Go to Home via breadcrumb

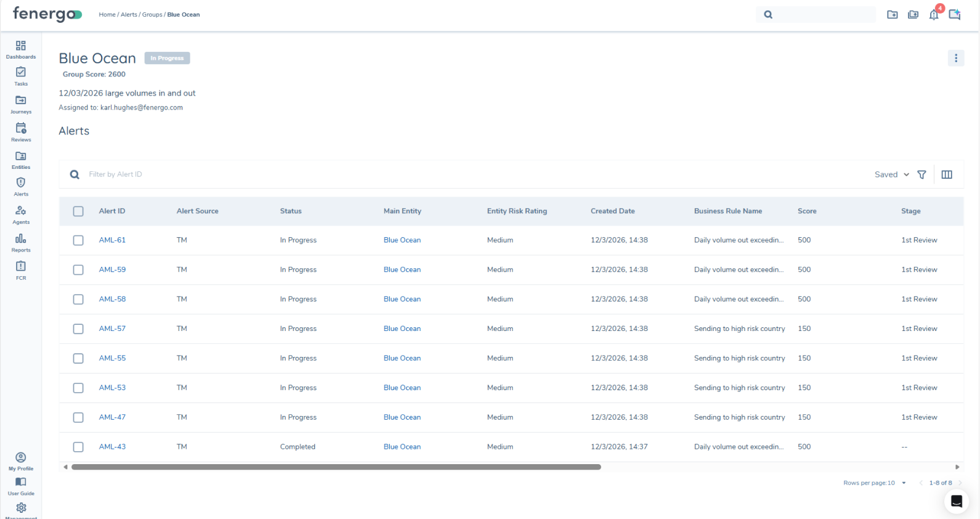click(107, 15)
